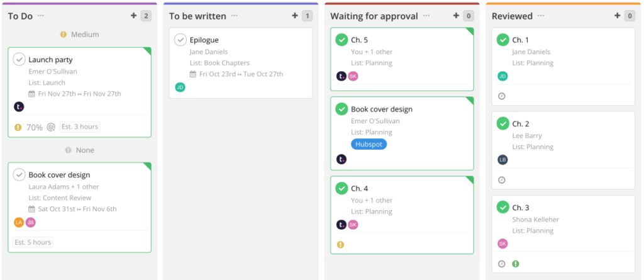The height and width of the screenshot is (280, 644).
Task: Click the JD avatar on Epilogue card
Action: [180, 87]
